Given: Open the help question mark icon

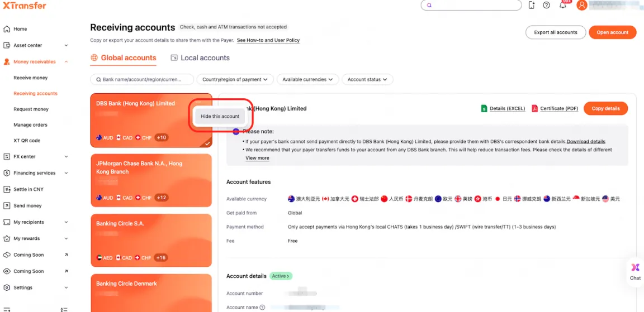Looking at the screenshot, I should pos(546,5).
